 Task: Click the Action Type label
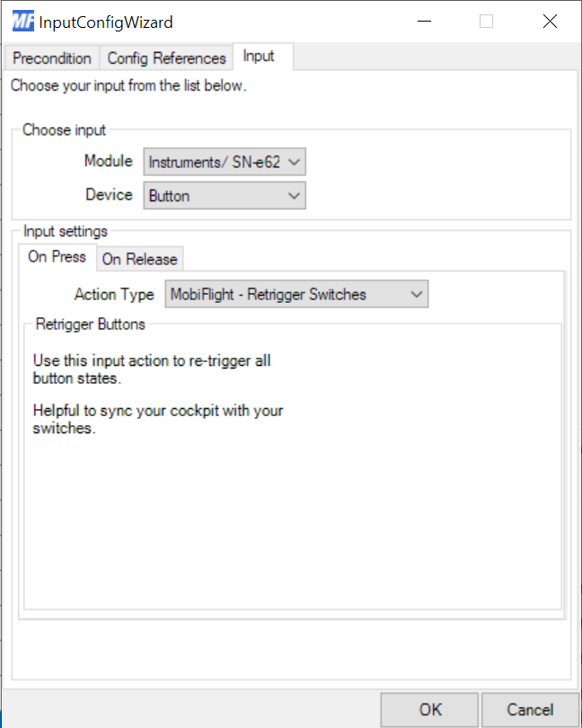pyautogui.click(x=114, y=295)
